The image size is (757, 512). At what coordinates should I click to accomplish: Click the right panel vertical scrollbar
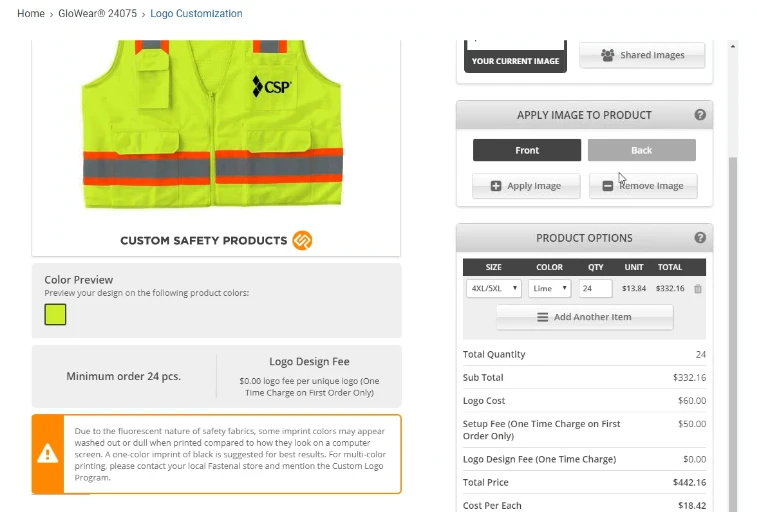pyautogui.click(x=733, y=333)
